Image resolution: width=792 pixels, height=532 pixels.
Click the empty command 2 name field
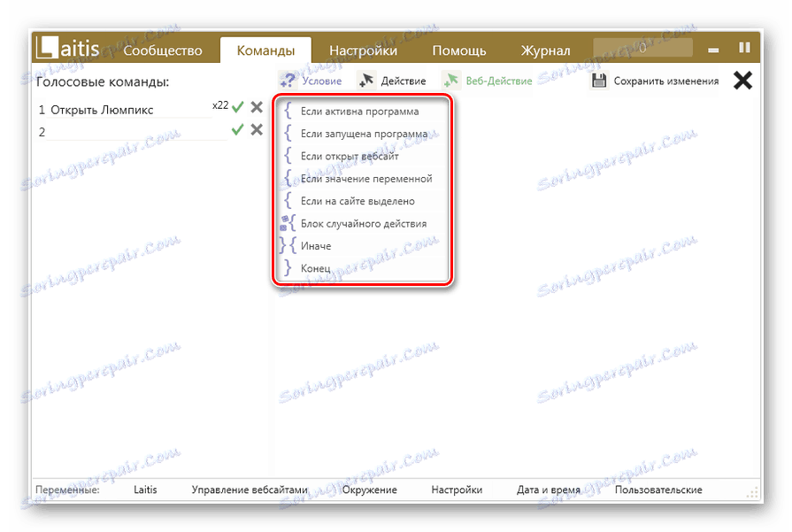pyautogui.click(x=136, y=132)
